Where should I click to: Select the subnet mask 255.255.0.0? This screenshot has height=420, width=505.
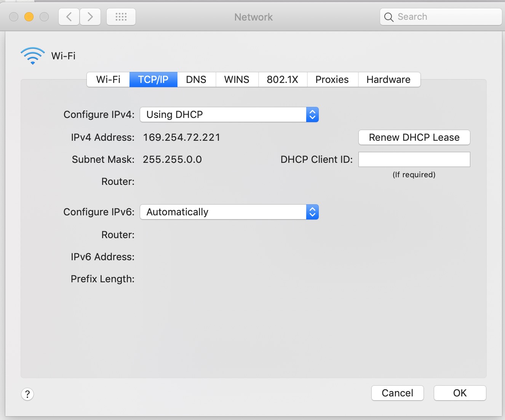point(173,159)
